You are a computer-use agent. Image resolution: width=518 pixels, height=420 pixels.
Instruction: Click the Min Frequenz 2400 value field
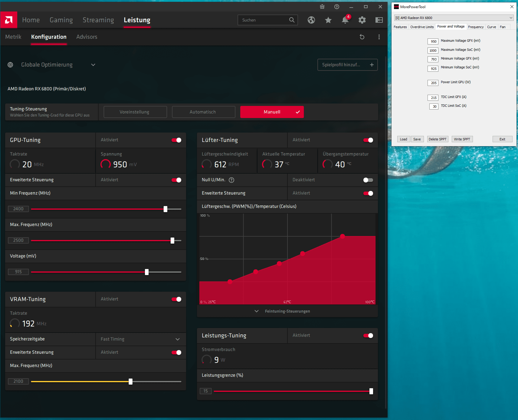tap(18, 209)
